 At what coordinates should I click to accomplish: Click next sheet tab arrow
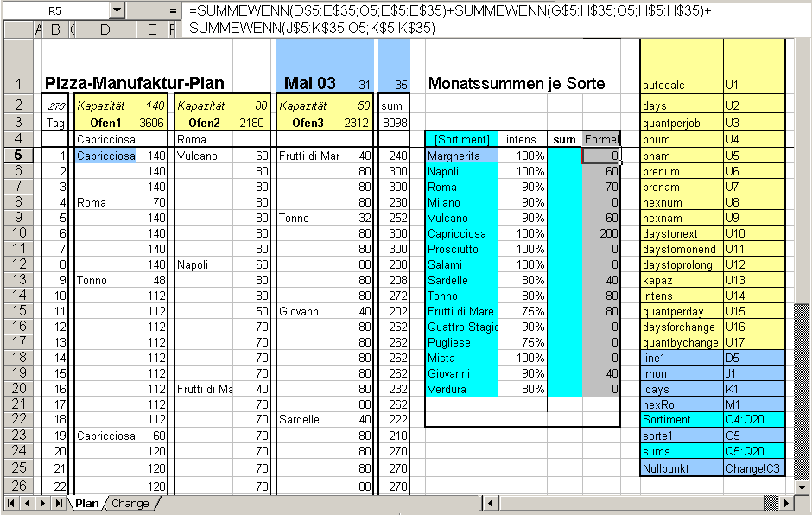(42, 503)
